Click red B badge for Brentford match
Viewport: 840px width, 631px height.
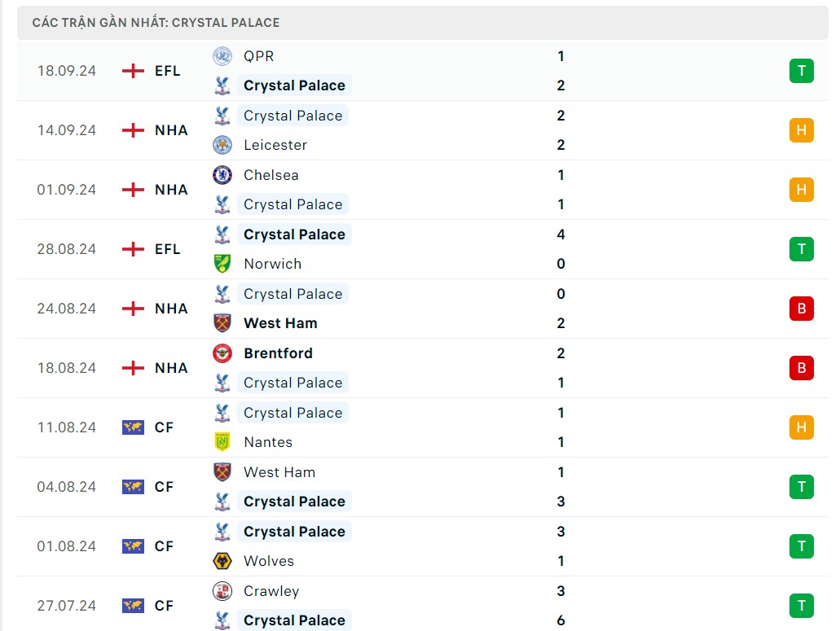(801, 368)
